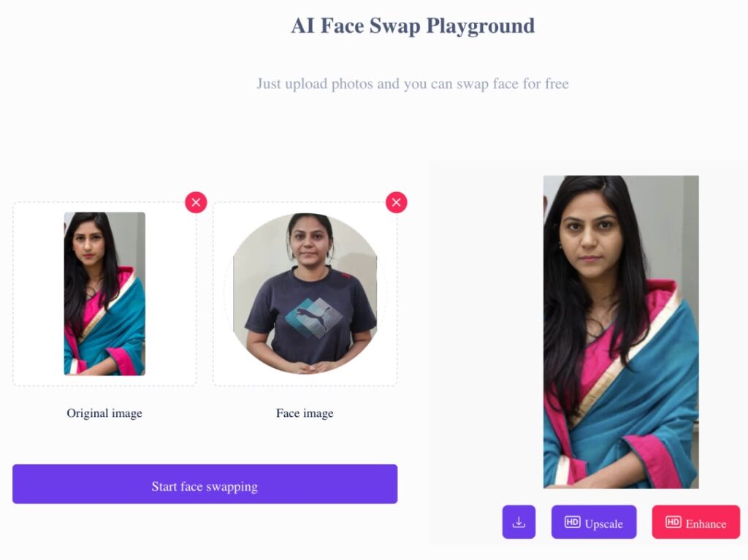Image resolution: width=748 pixels, height=560 pixels.
Task: Click the HD badge on the Enhance button
Action: tap(673, 522)
